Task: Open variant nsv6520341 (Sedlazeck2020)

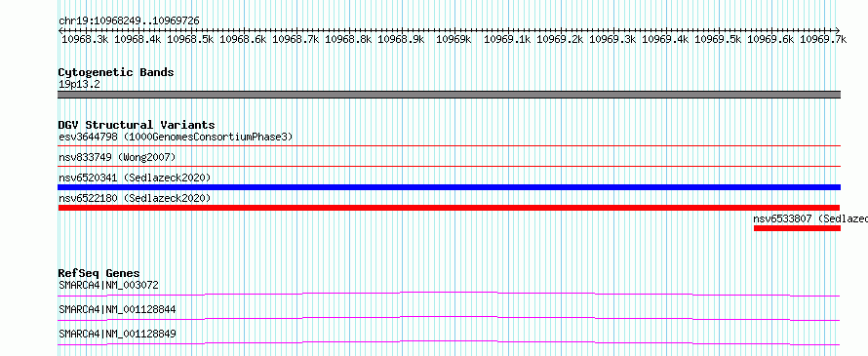Action: [135, 178]
